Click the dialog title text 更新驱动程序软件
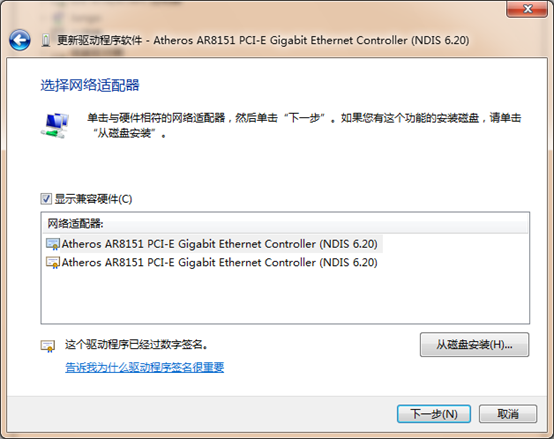The height and width of the screenshot is (439, 554). click(x=100, y=40)
